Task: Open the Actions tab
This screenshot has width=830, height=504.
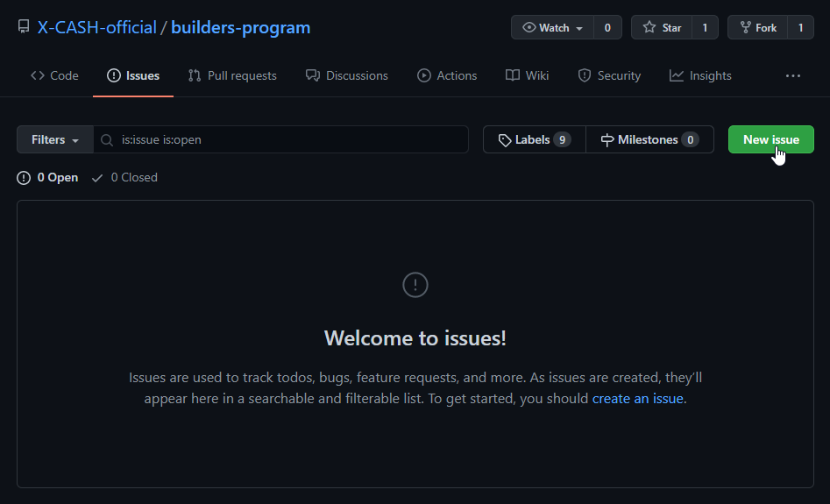Action: pos(447,75)
